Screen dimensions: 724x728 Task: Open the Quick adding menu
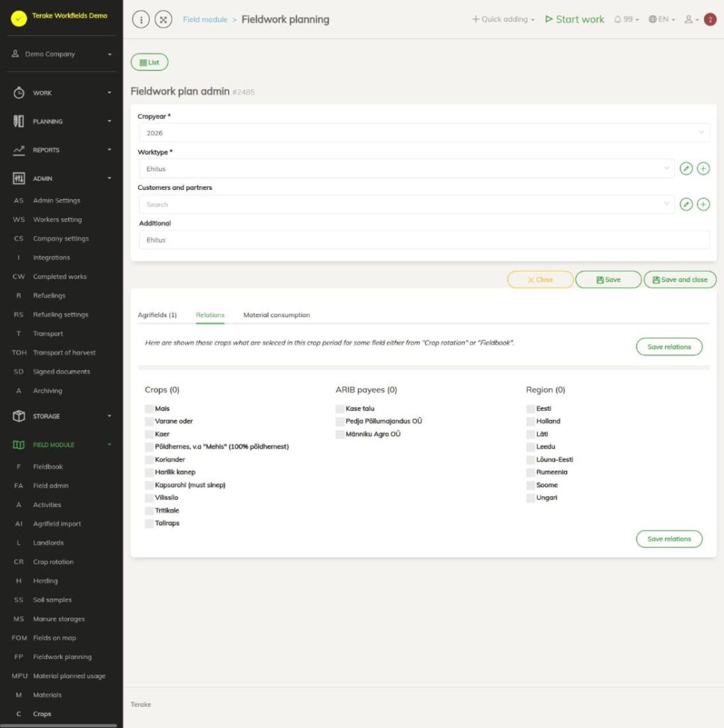[x=504, y=19]
